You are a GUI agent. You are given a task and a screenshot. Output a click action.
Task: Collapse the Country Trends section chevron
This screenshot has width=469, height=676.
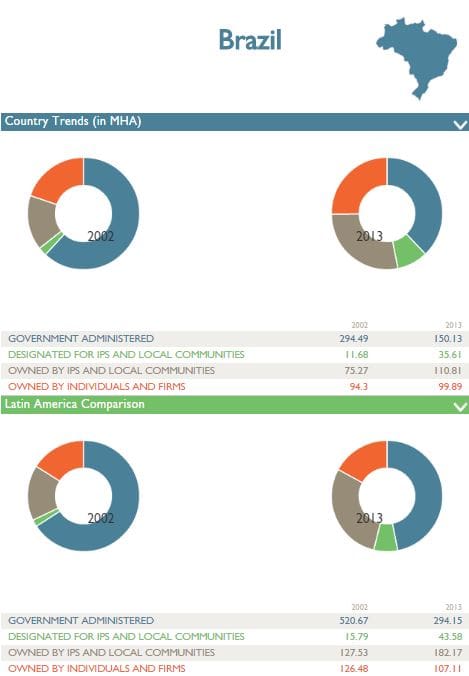point(460,125)
